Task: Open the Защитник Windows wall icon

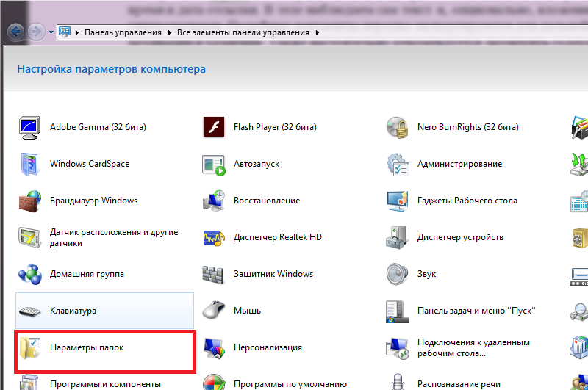Action: 213,275
